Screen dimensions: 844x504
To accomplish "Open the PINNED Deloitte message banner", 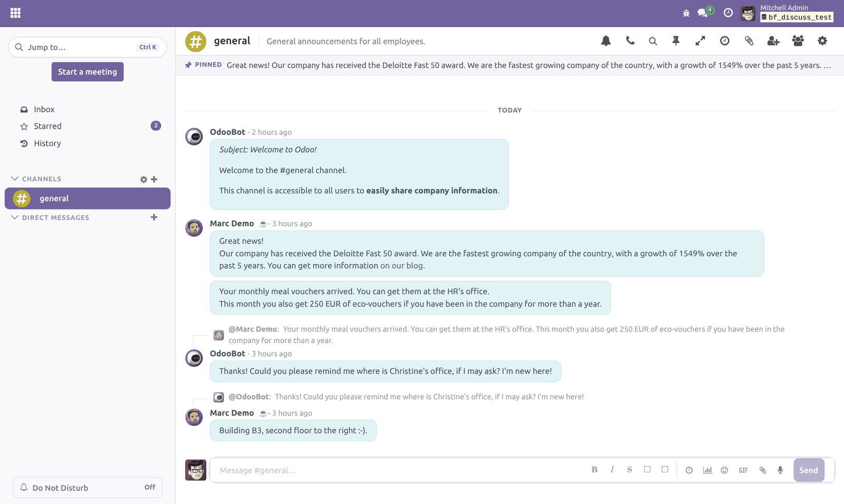I will click(510, 65).
